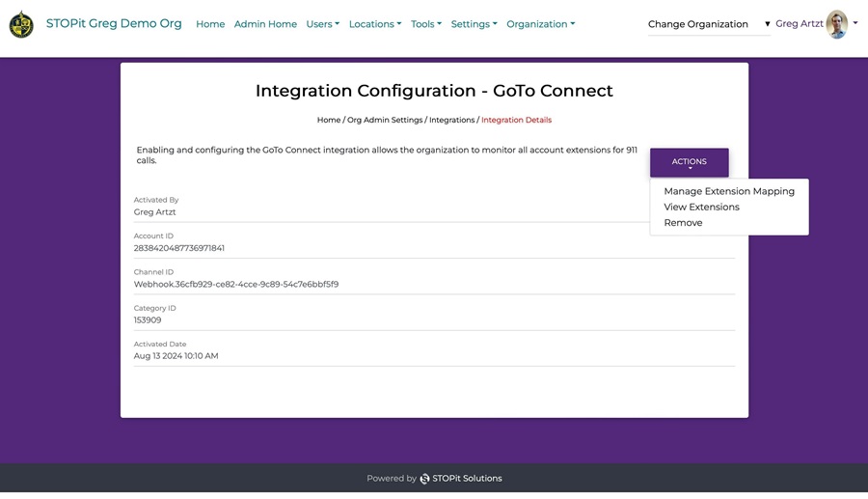Expand the Locations navigation menu
This screenshot has height=499, width=868.
point(374,24)
